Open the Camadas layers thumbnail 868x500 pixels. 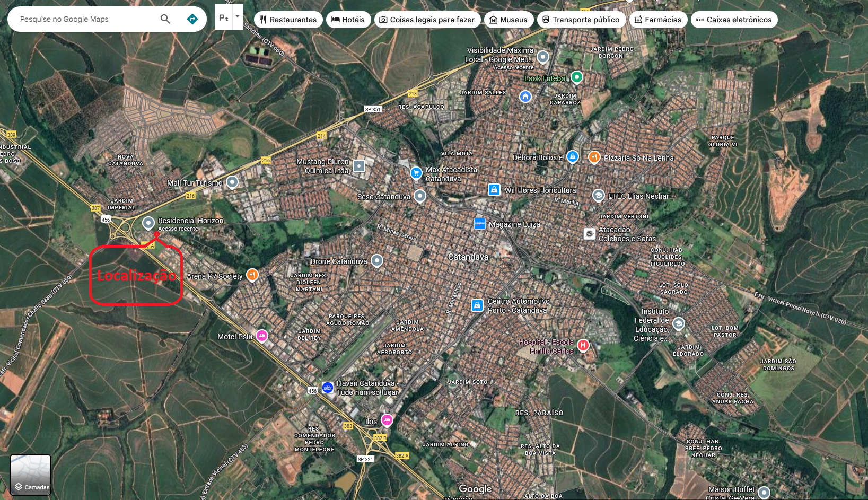(31, 475)
